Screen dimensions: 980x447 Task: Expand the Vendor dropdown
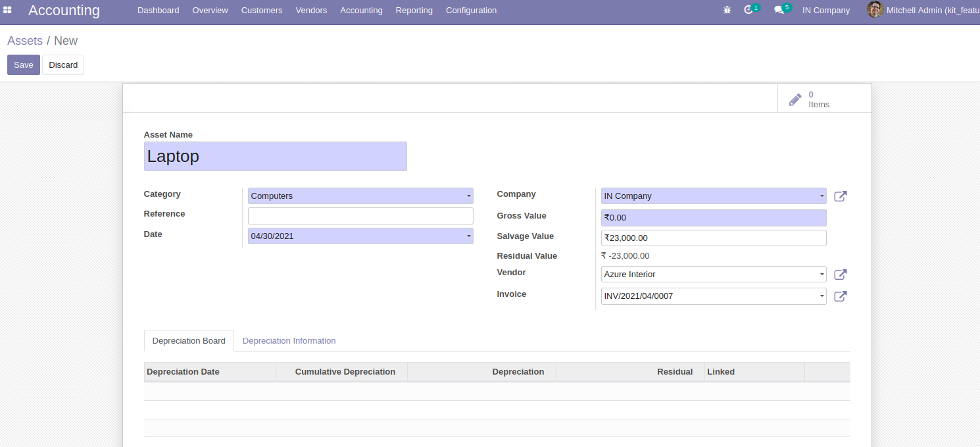pos(821,275)
